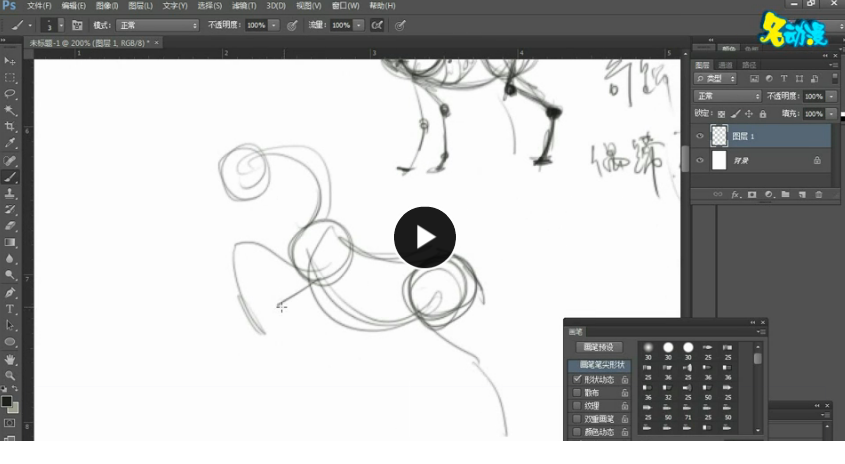Click the foreground color swatch
The width and height of the screenshot is (845, 464).
[7, 401]
